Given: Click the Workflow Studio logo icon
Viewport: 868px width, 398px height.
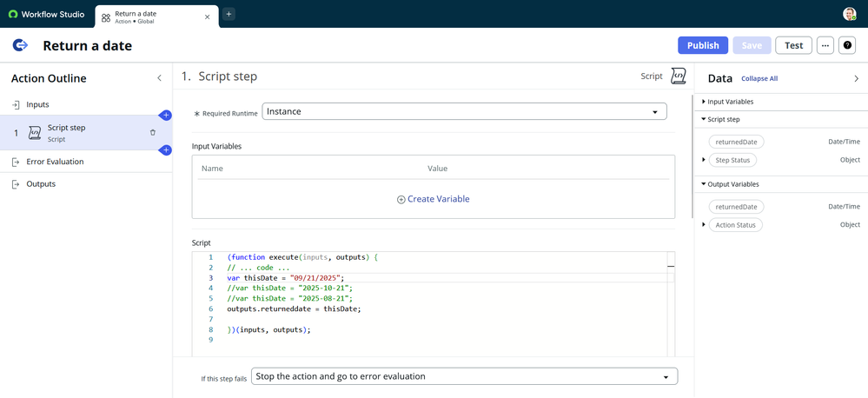Looking at the screenshot, I should point(13,14).
